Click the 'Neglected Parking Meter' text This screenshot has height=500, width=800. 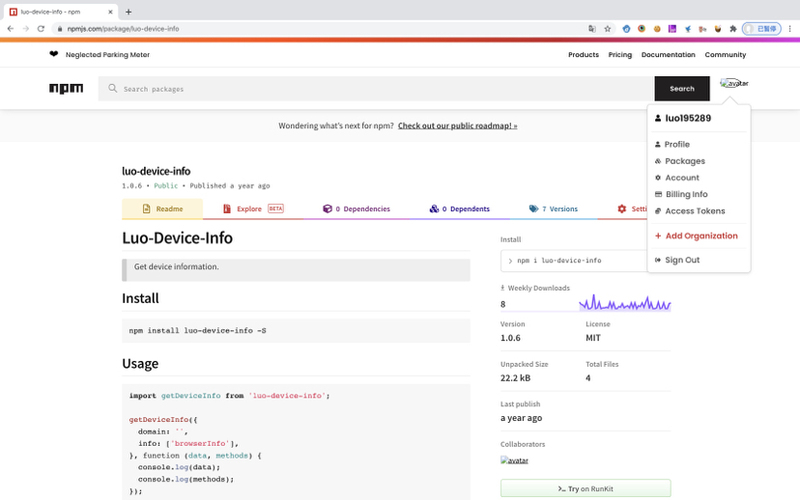(x=108, y=55)
